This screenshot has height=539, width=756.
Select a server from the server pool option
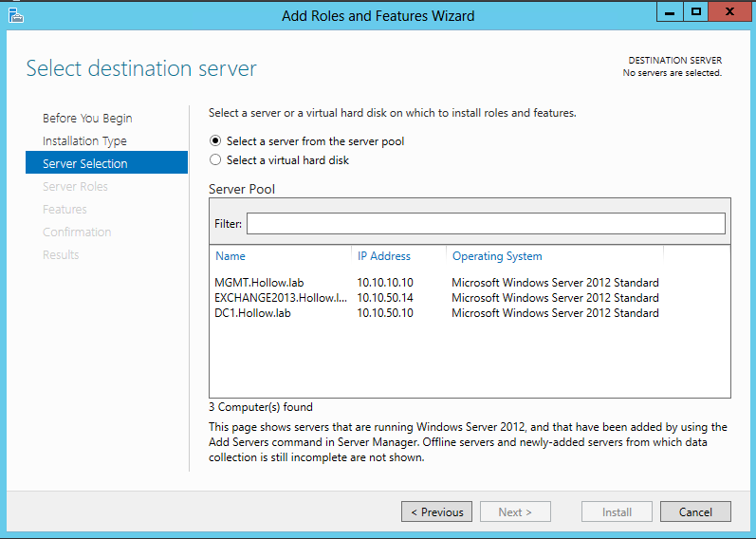tap(215, 141)
